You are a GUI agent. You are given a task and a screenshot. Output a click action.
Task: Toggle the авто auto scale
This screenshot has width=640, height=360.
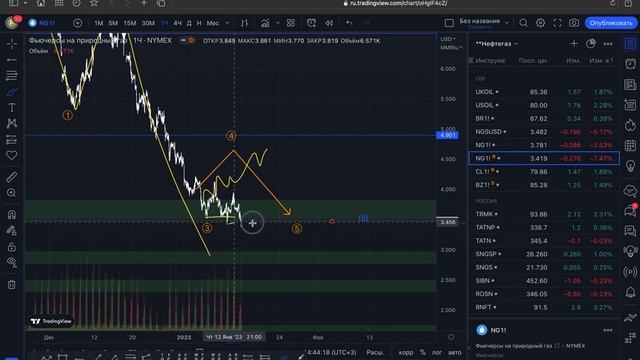(x=455, y=352)
